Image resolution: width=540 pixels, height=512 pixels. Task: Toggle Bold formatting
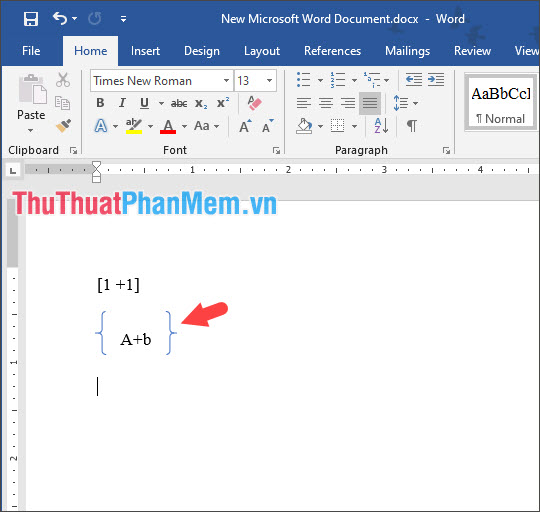(100, 103)
